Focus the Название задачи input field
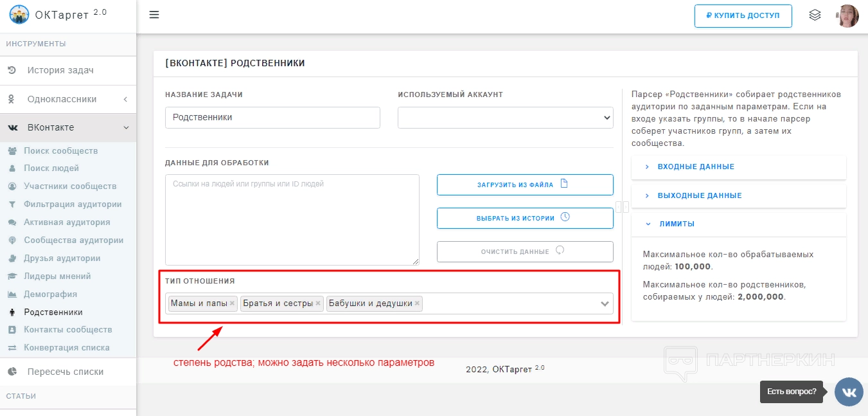This screenshot has width=868, height=416. pos(272,118)
